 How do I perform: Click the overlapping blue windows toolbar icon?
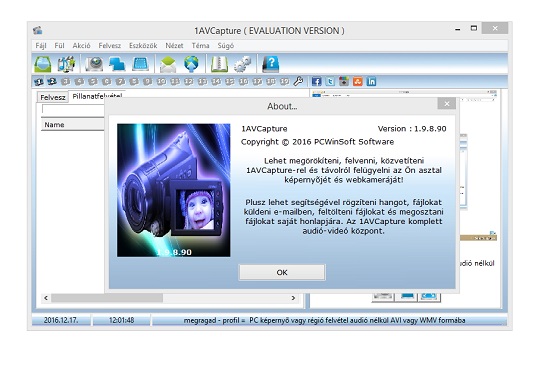tap(117, 64)
